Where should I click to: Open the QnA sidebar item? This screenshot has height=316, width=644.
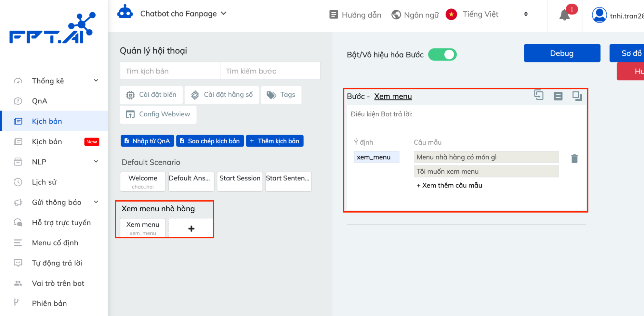40,101
